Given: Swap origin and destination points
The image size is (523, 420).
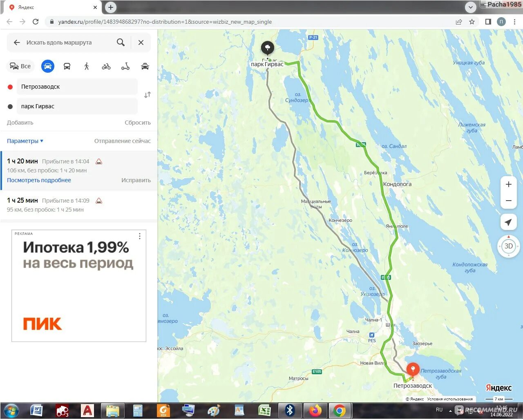Looking at the screenshot, I should (148, 95).
